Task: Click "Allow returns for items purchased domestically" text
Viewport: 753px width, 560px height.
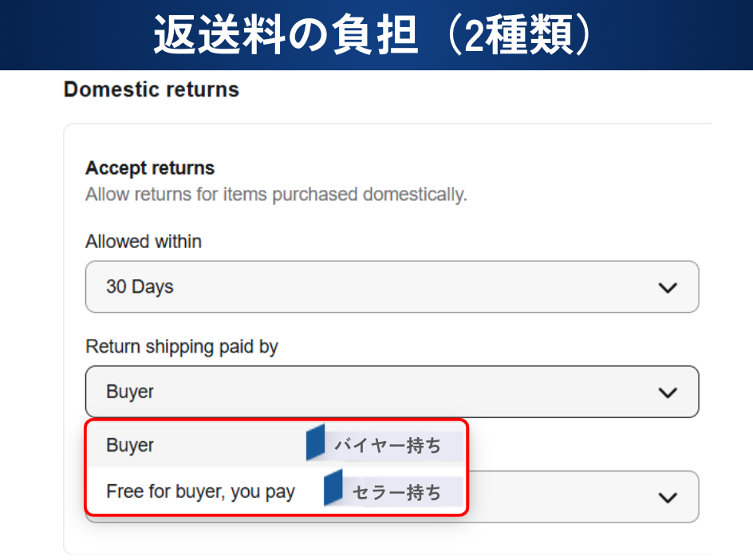Action: click(x=276, y=194)
